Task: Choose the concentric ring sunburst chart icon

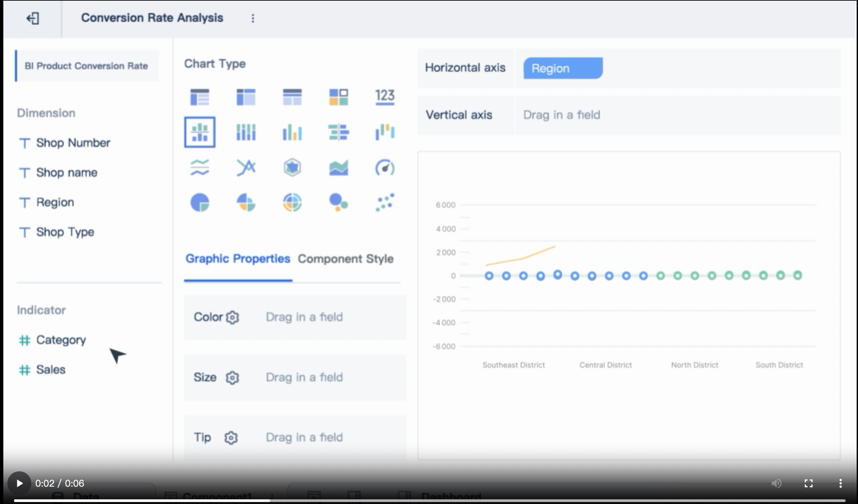Action: point(292,203)
